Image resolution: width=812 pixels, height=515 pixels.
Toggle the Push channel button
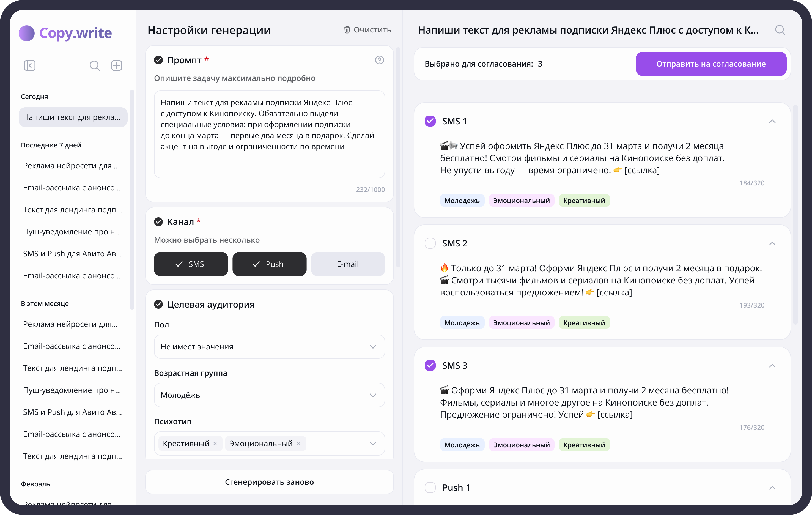coord(270,264)
